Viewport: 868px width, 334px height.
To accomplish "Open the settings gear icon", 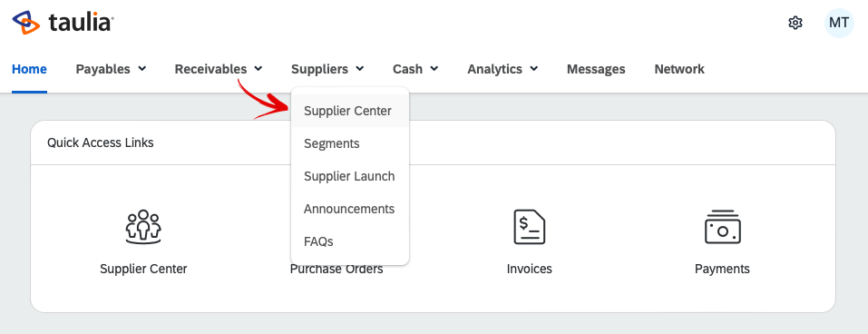I will click(795, 23).
